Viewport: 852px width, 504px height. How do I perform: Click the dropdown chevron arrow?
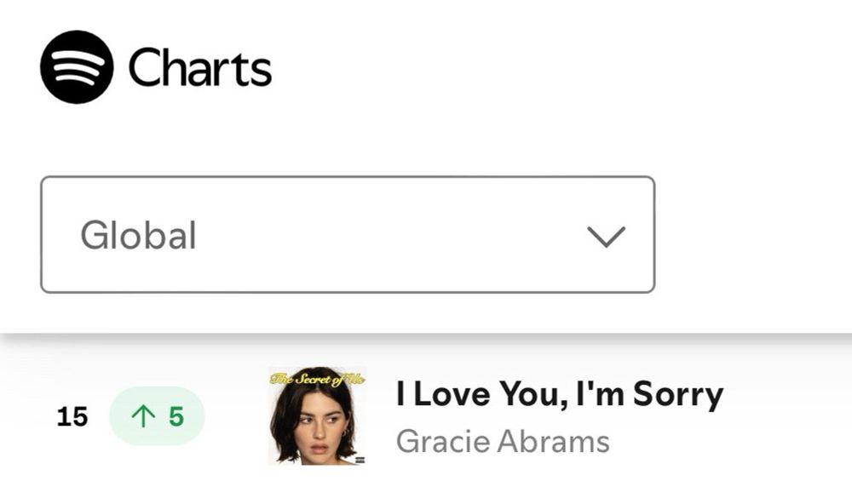607,237
